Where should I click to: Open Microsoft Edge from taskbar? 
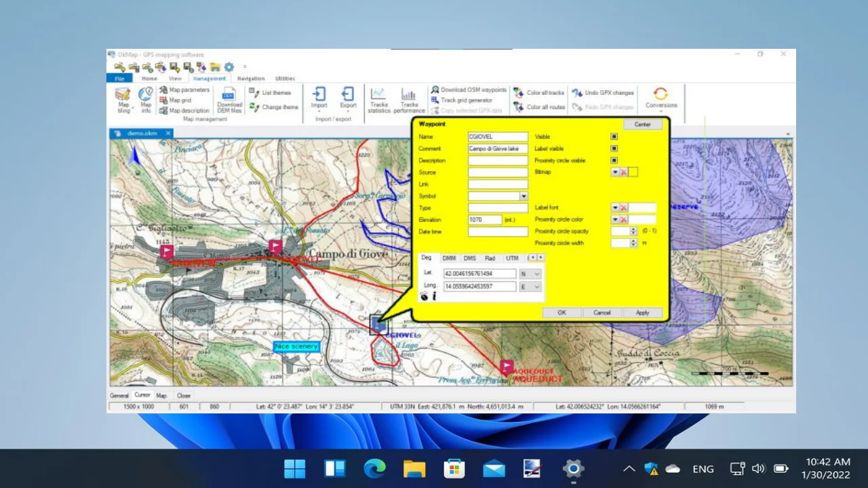tap(374, 468)
